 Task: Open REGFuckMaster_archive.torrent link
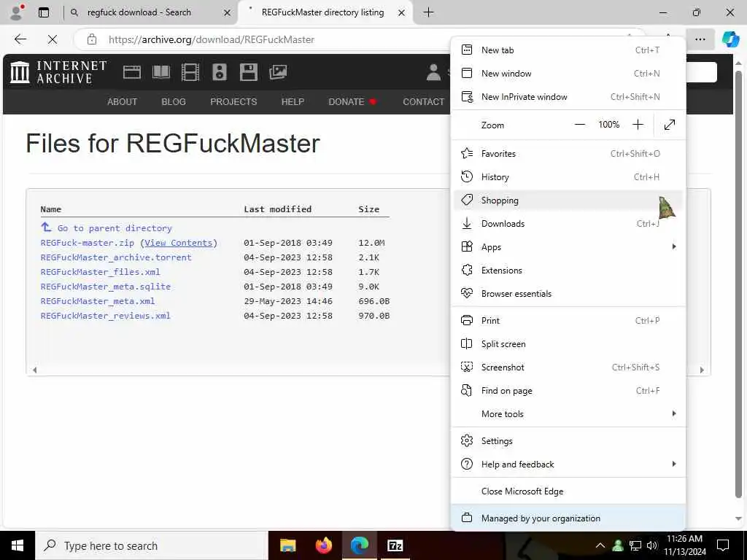pyautogui.click(x=116, y=257)
